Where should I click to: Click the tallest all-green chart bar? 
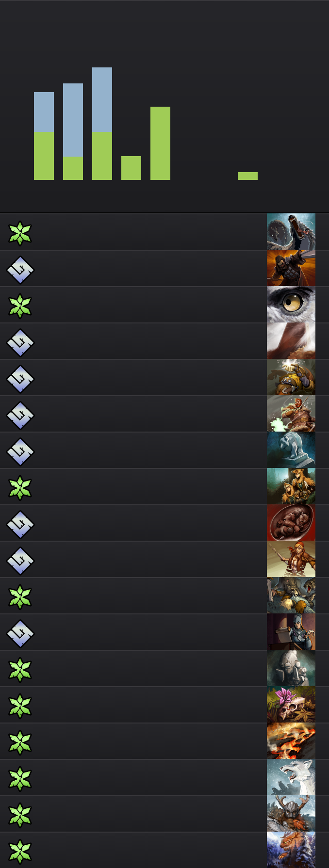(x=160, y=143)
